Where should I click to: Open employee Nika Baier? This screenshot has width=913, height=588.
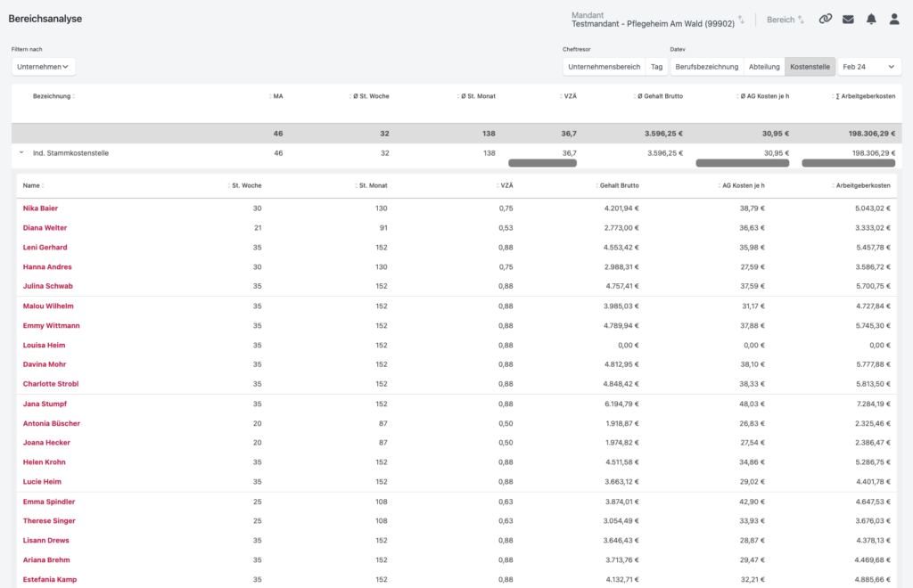tap(40, 208)
